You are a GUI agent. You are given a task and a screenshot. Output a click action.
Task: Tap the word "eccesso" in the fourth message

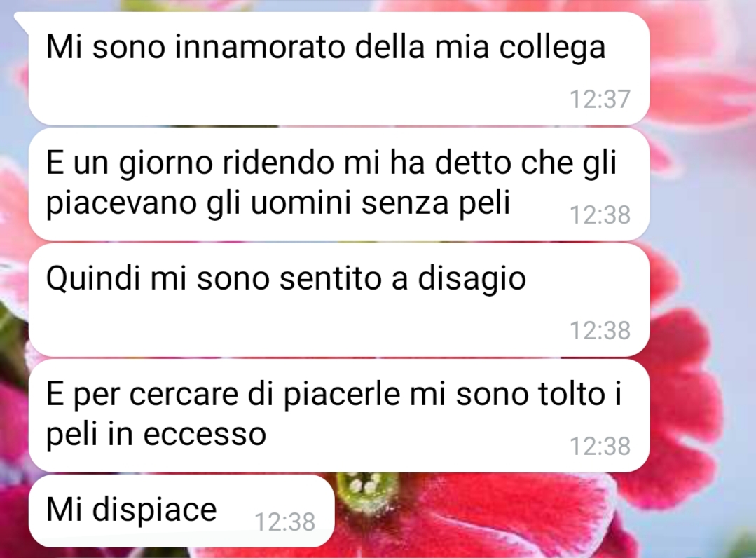coord(205,435)
